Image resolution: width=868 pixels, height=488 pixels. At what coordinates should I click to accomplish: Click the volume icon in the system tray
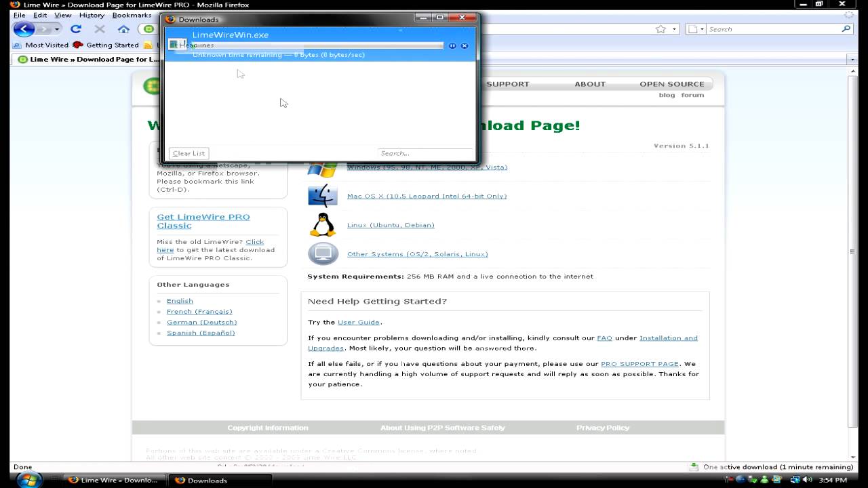[x=808, y=480]
